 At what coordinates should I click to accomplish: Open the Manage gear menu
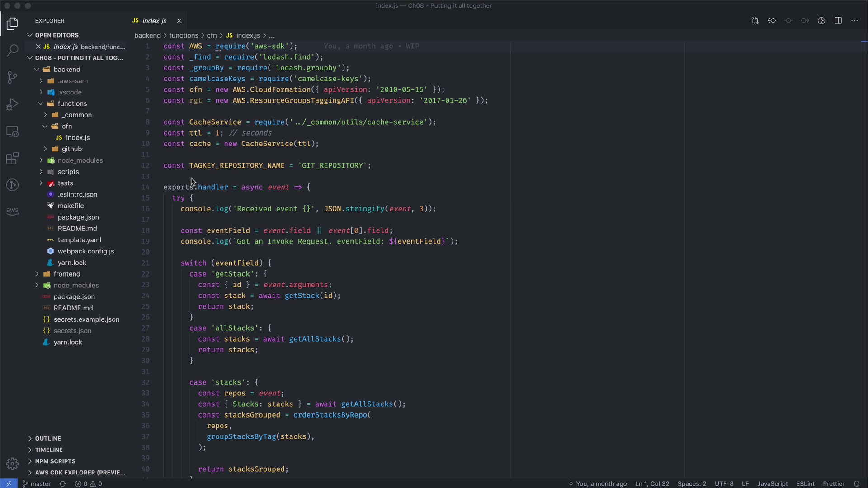tap(12, 464)
